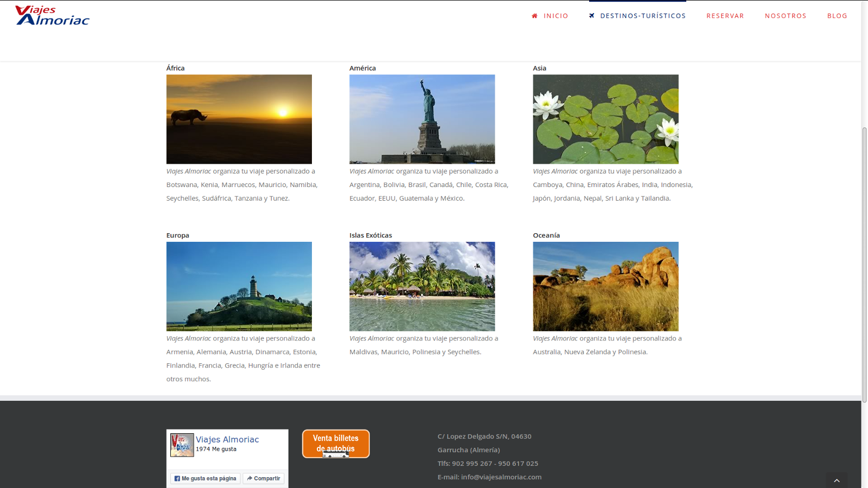Click the page vertical scrollbar thumb
The height and width of the screenshot is (488, 868).
pyautogui.click(x=864, y=265)
